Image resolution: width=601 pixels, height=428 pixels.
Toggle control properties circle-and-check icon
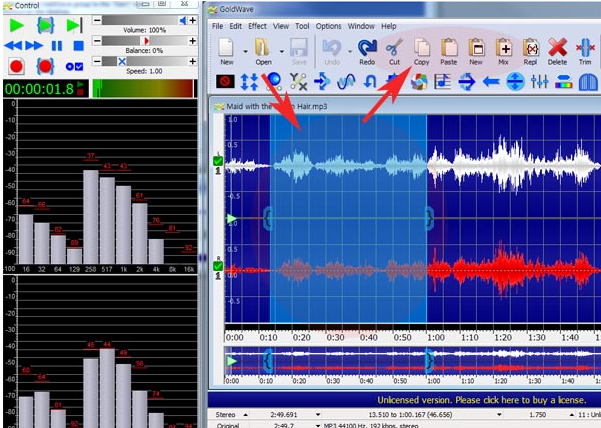tap(74, 67)
